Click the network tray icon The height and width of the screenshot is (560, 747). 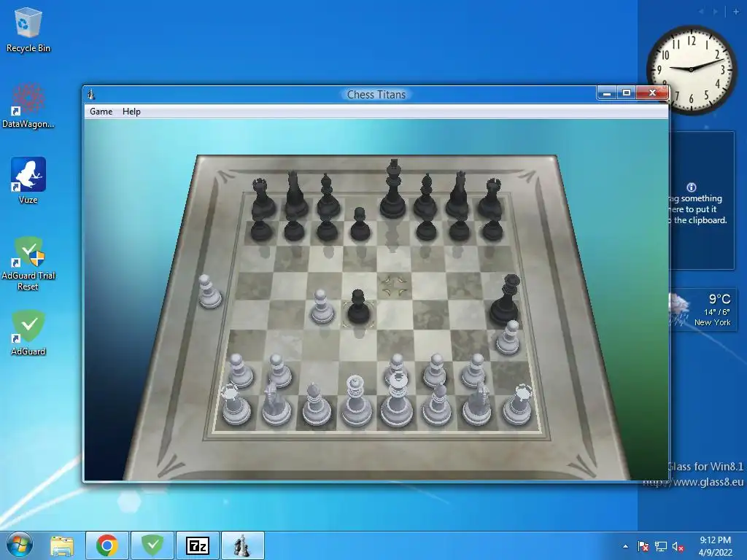pos(661,546)
